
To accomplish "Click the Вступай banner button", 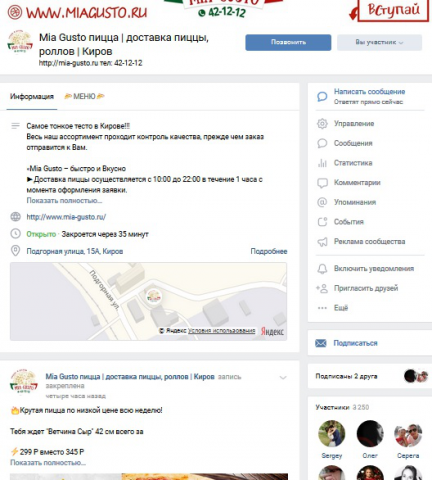I will [393, 10].
